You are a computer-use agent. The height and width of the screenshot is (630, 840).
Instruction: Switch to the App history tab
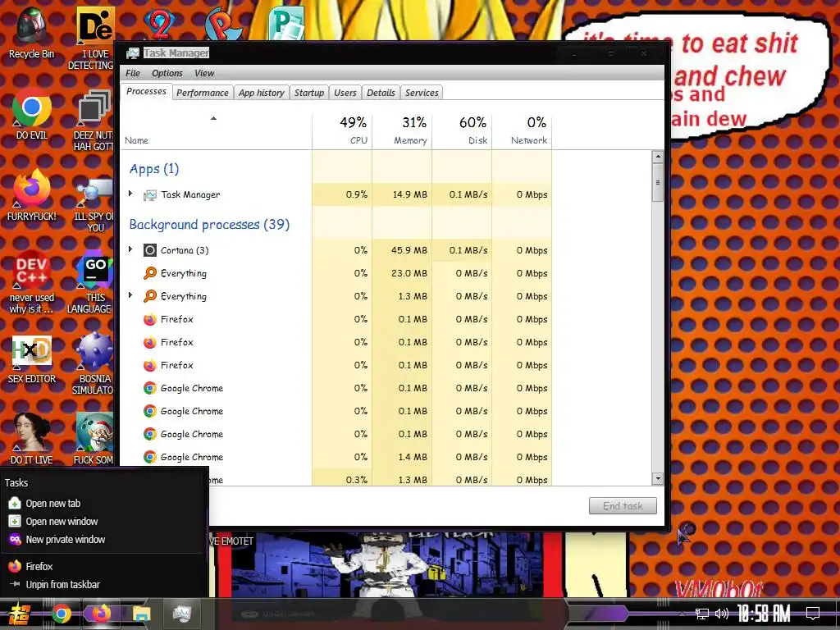(262, 93)
